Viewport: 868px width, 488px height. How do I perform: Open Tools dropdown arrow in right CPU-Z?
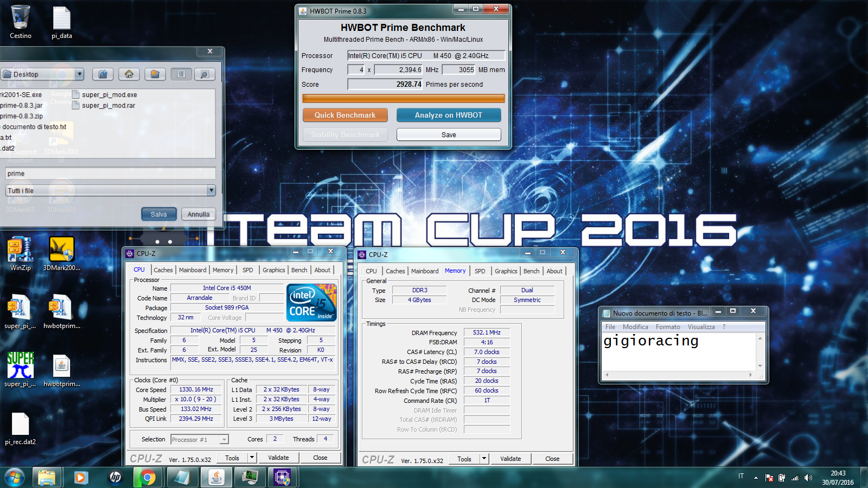click(x=484, y=459)
